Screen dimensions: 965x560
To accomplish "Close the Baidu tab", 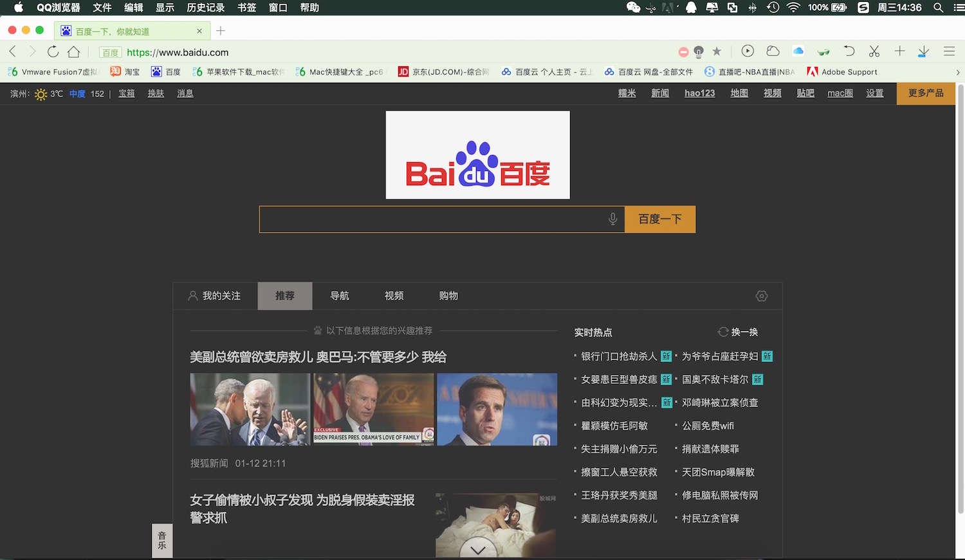I will tap(199, 31).
